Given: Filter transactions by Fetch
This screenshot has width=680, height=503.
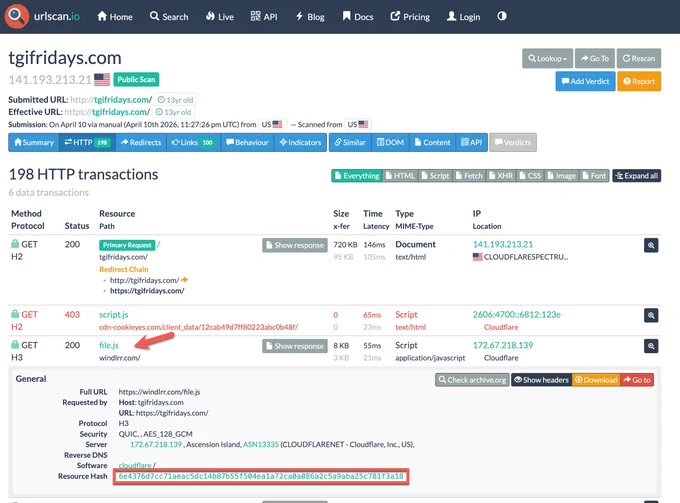Looking at the screenshot, I should 469,176.
